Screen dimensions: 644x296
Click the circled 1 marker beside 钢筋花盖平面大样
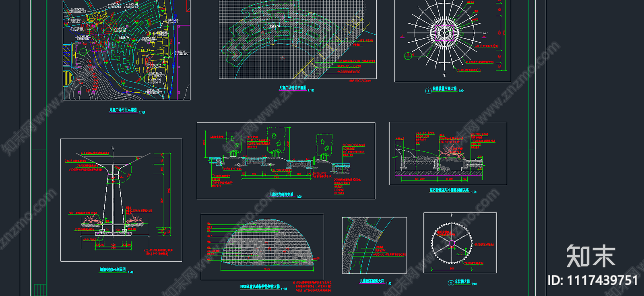coord(428,91)
